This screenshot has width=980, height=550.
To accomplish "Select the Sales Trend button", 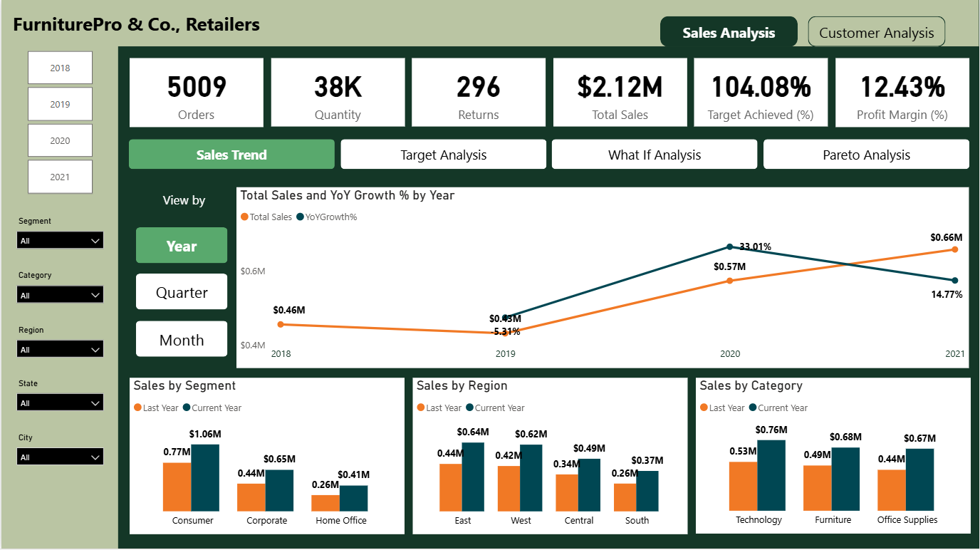I will click(x=231, y=154).
